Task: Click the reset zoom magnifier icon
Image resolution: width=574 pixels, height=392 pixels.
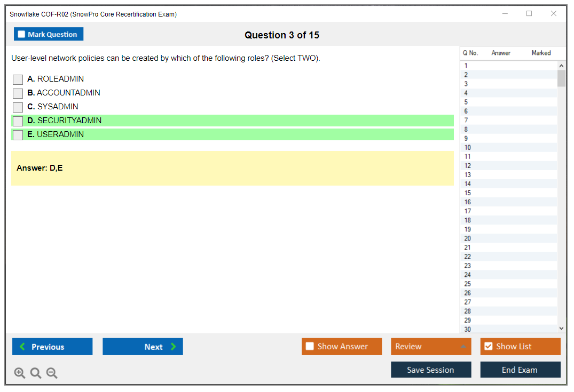Action: pos(36,373)
